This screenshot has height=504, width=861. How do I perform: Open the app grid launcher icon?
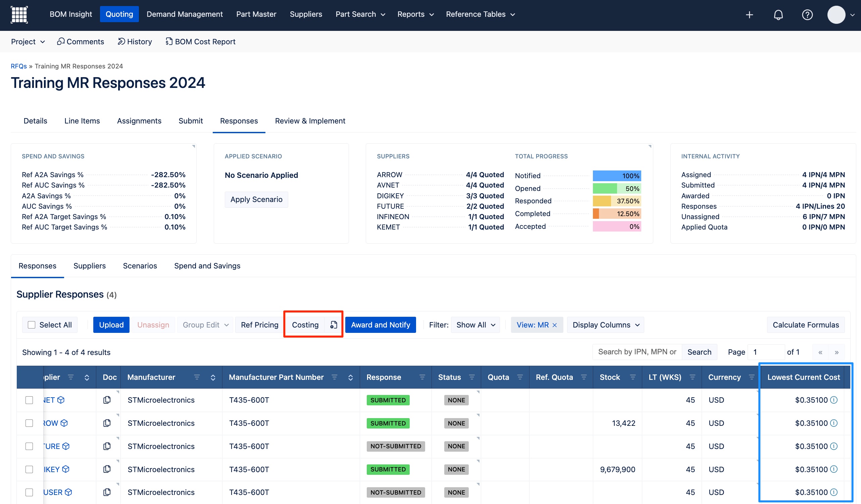pos(19,14)
